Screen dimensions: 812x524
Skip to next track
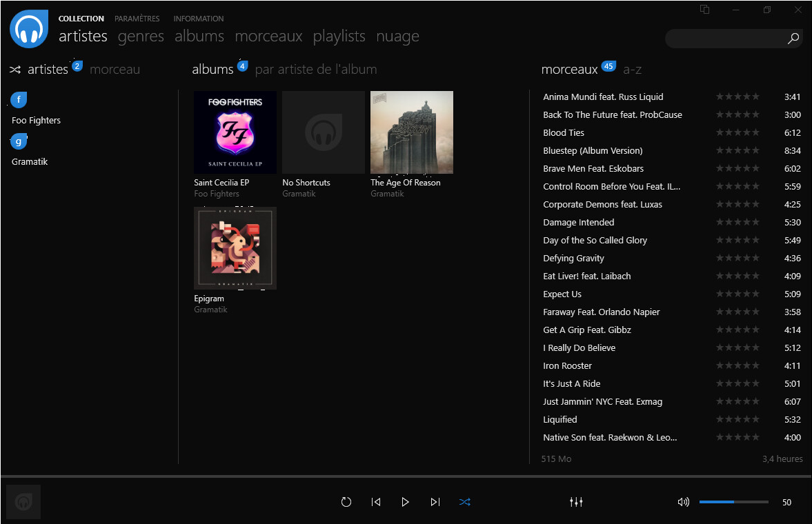(435, 502)
